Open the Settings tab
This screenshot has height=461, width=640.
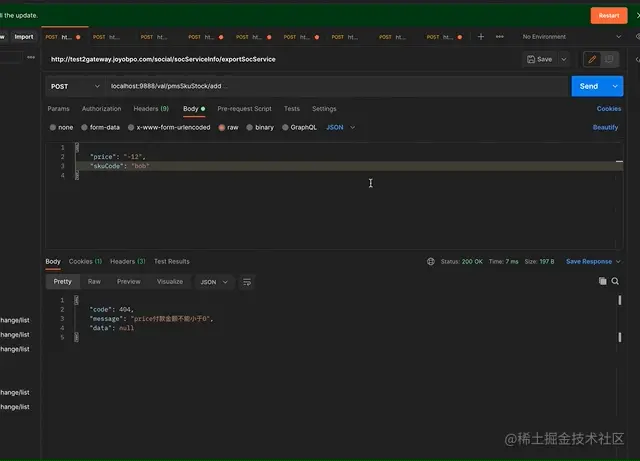tap(324, 109)
